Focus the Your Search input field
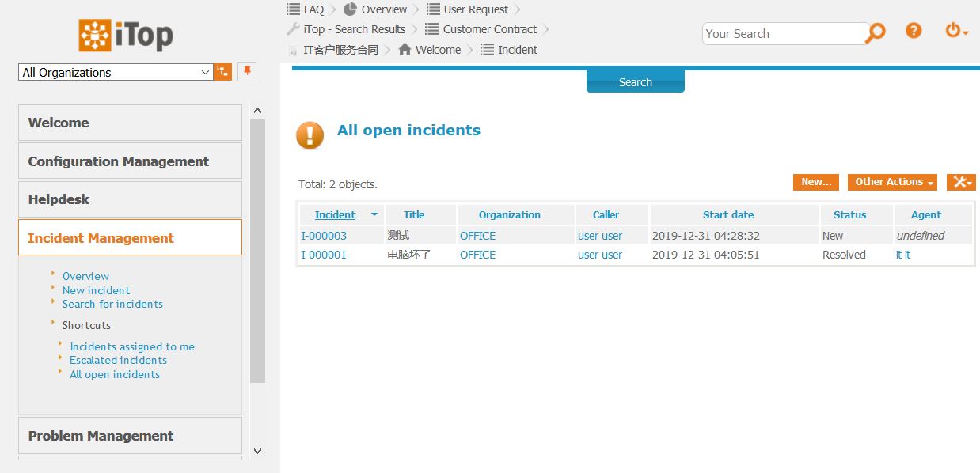 pyautogui.click(x=784, y=33)
